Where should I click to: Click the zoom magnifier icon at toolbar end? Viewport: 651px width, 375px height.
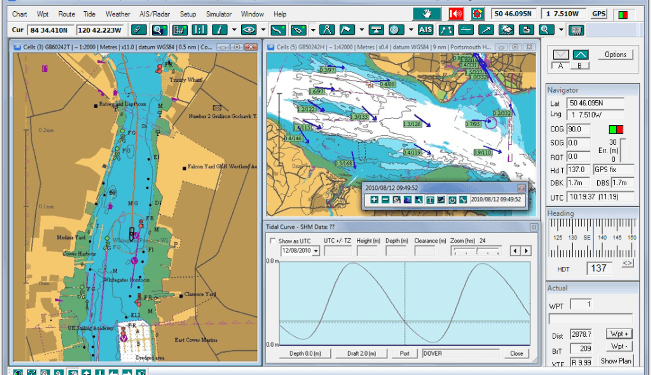pyautogui.click(x=546, y=30)
